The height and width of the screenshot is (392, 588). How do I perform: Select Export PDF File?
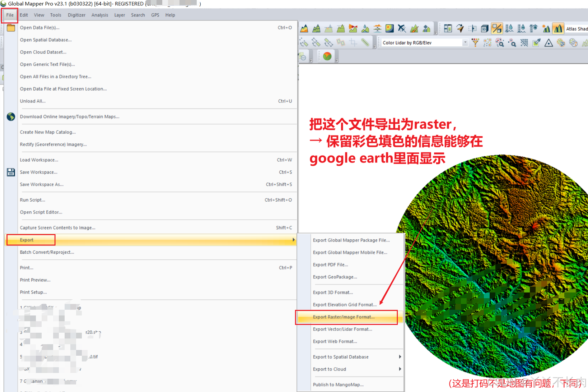350,265
